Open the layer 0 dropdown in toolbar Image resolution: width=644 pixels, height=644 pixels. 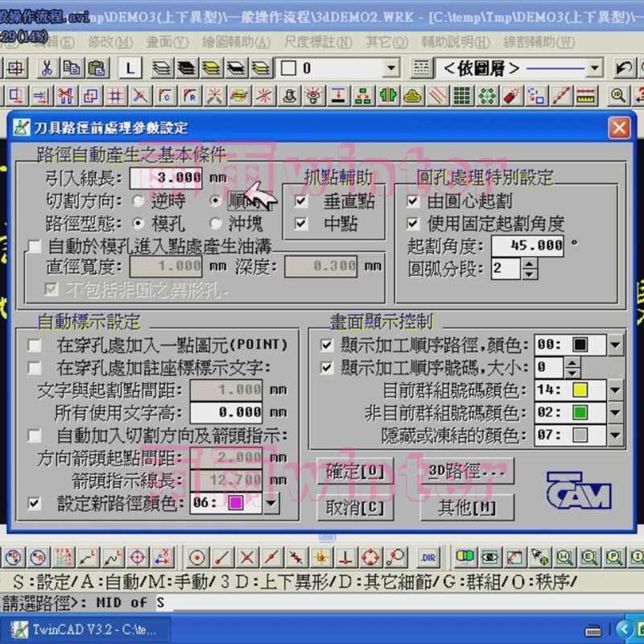392,68
